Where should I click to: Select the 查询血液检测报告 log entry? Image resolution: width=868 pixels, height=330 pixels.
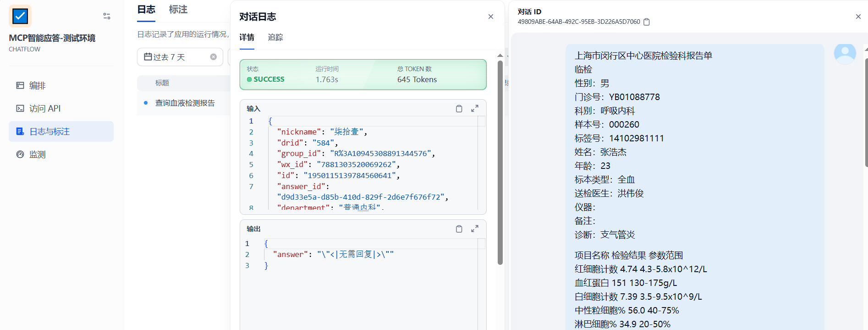click(185, 103)
